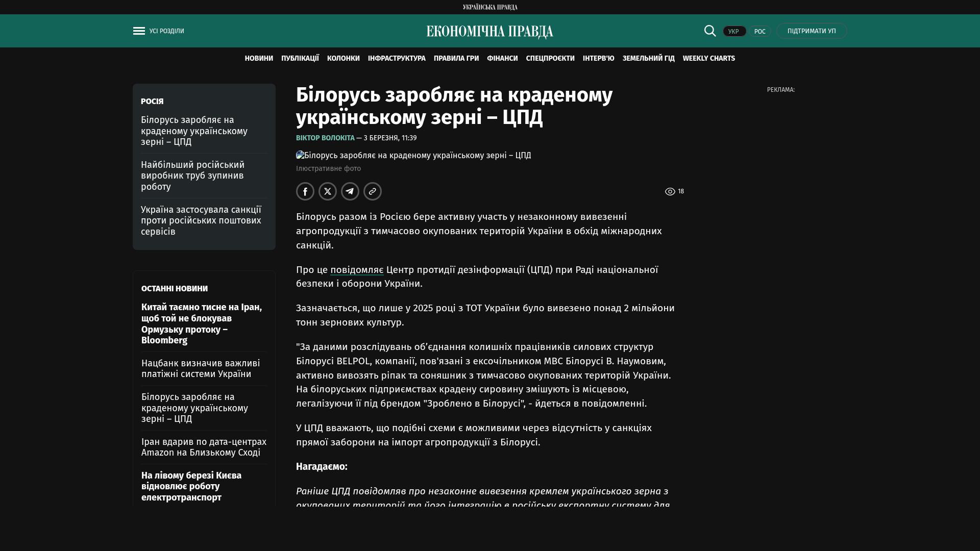Copy article link icon
Screen dimensions: 980x551
pos(373,191)
